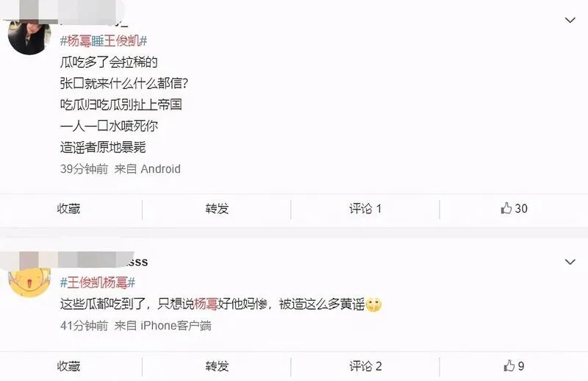Click the first user's dark avatar photo
Image resolution: width=588 pixels, height=381 pixels.
(x=29, y=37)
